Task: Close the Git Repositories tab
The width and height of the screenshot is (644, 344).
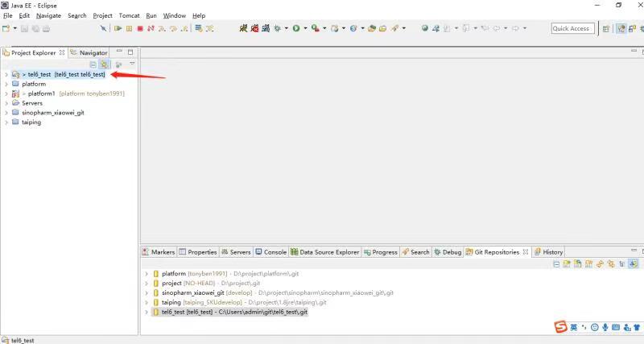Action: pos(526,251)
